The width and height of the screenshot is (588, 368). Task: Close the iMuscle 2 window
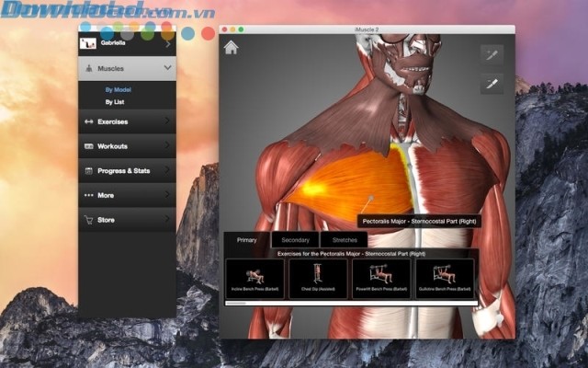click(x=224, y=29)
